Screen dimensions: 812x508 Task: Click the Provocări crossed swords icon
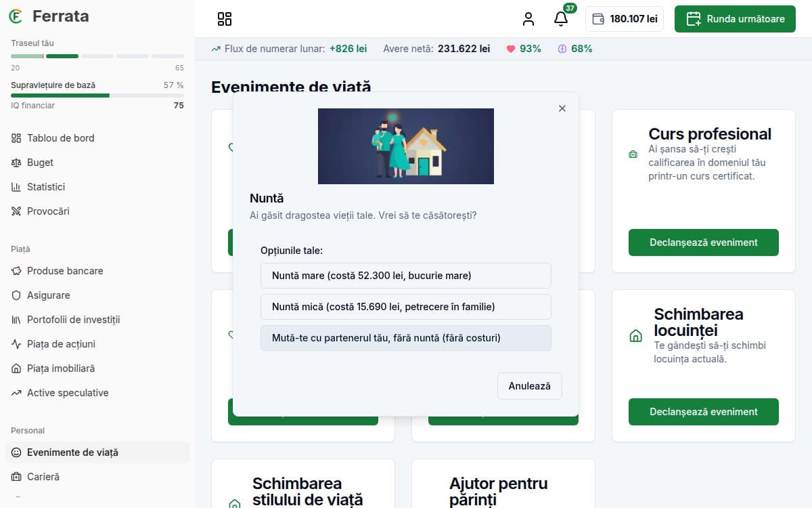click(16, 211)
